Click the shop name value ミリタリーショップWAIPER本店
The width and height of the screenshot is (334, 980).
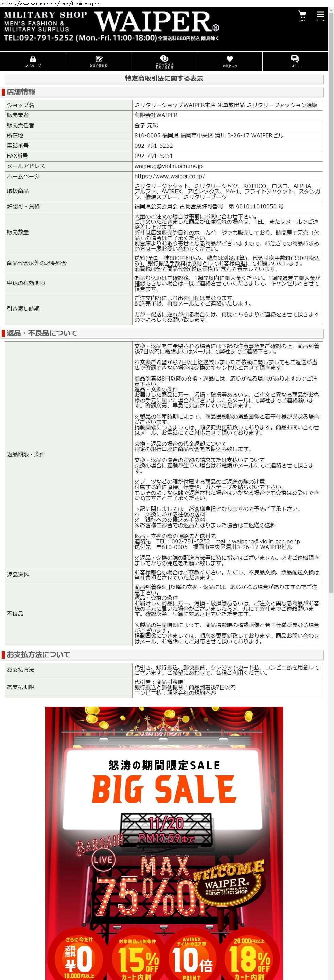click(x=227, y=105)
